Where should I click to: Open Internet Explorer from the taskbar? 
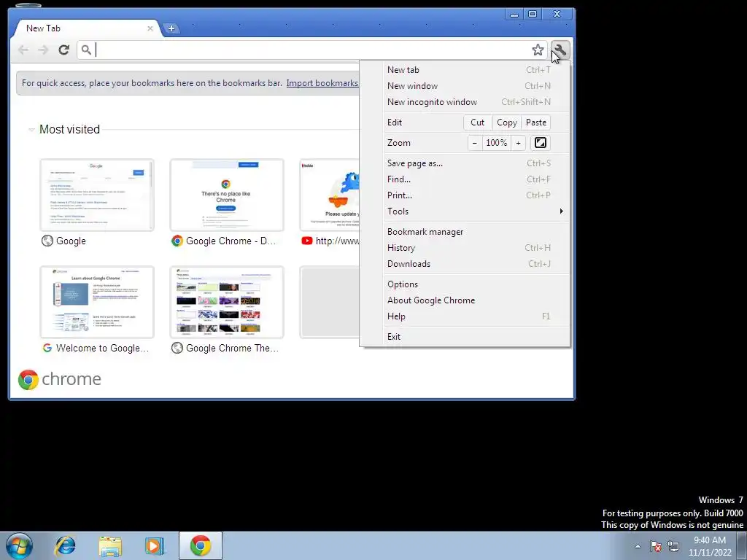[65, 545]
